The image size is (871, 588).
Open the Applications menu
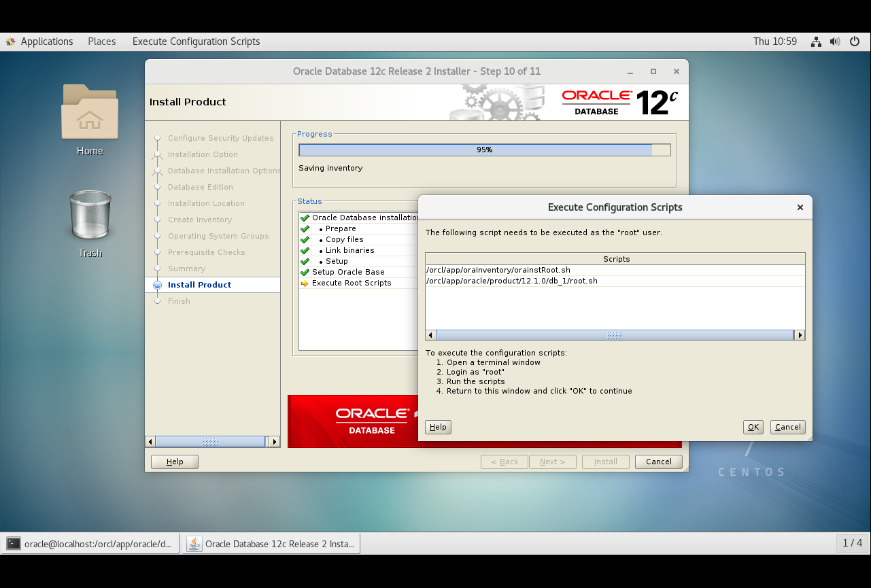point(47,41)
